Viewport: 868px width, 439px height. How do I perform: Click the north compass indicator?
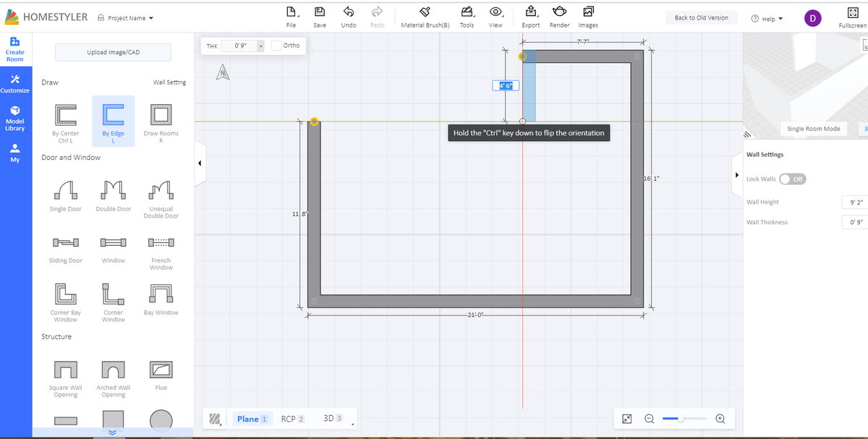[x=223, y=71]
